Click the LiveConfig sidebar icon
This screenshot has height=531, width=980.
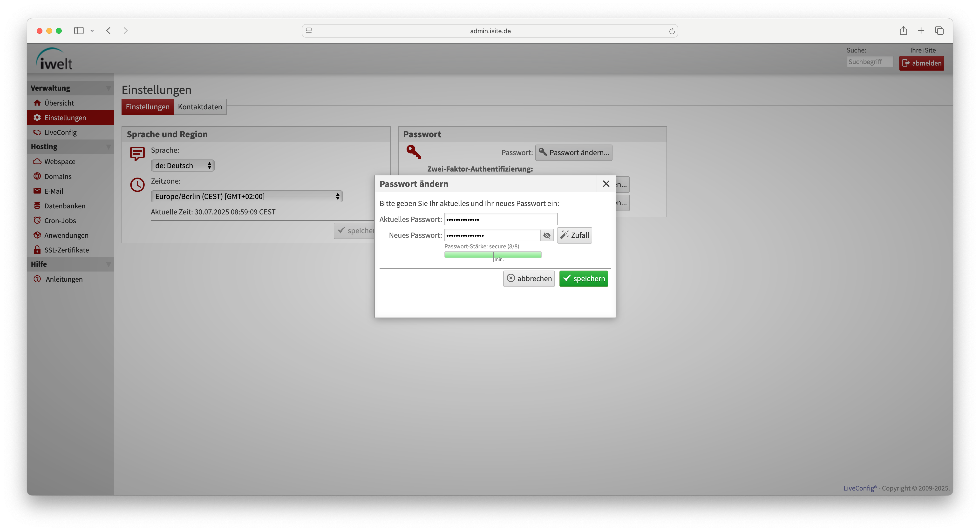pyautogui.click(x=37, y=132)
